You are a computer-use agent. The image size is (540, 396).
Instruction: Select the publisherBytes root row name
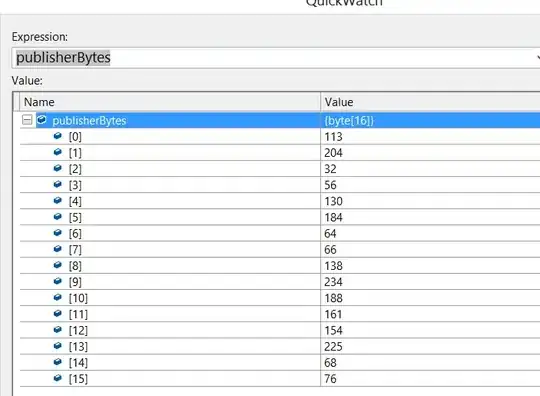tap(89, 121)
